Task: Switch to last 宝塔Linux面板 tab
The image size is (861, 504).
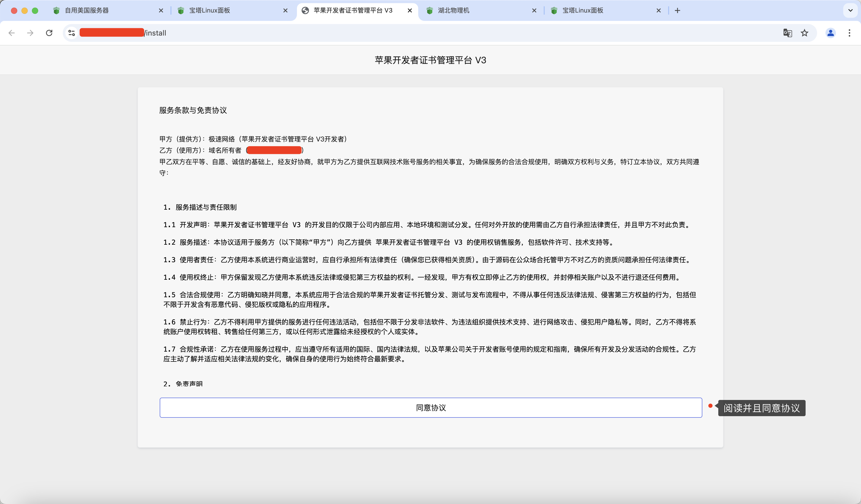Action: [x=606, y=11]
